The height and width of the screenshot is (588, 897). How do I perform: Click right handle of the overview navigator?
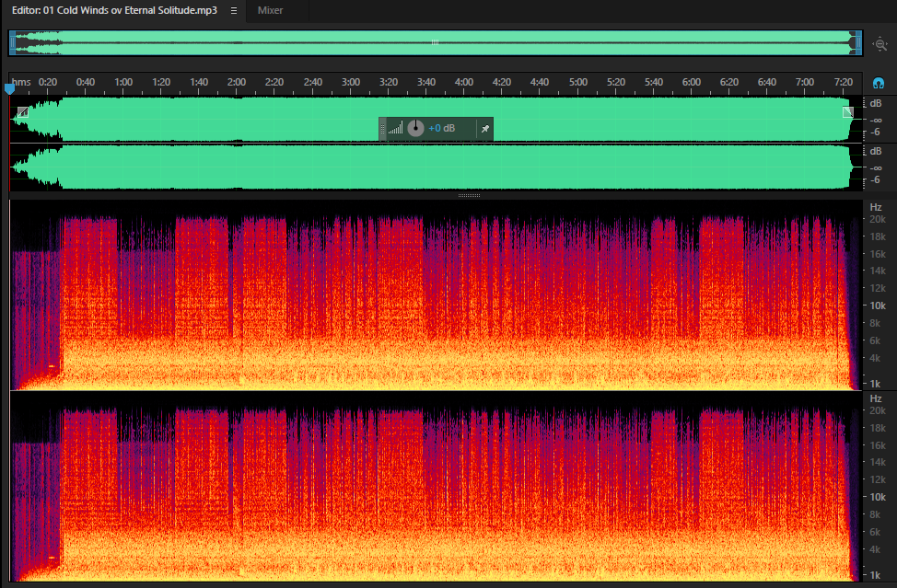(858, 43)
